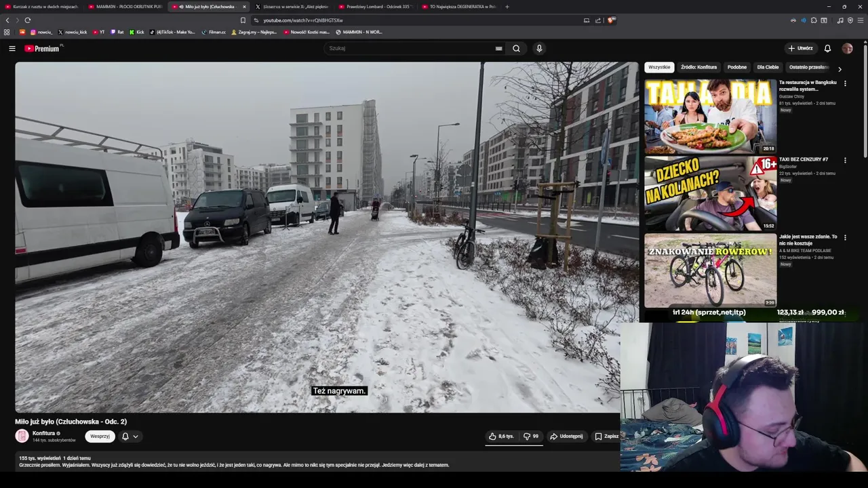Open the Znakowanie rowerów video thumbnail
The image size is (868, 488).
coord(710,270)
